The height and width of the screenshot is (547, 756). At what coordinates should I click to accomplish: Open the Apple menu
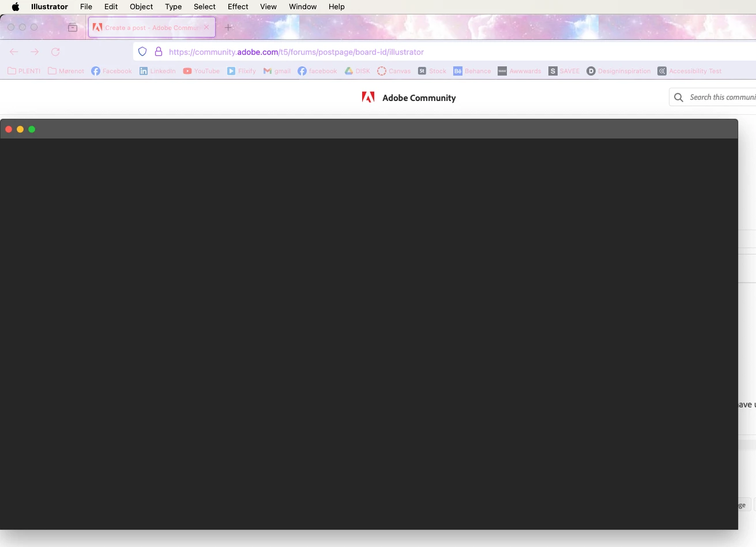(16, 7)
